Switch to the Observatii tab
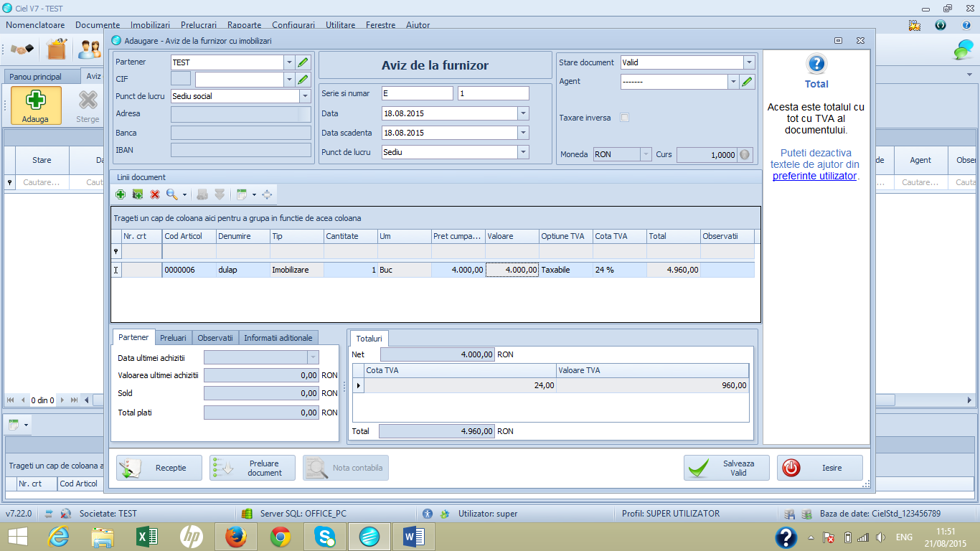This screenshot has height=551, width=980. click(x=215, y=338)
